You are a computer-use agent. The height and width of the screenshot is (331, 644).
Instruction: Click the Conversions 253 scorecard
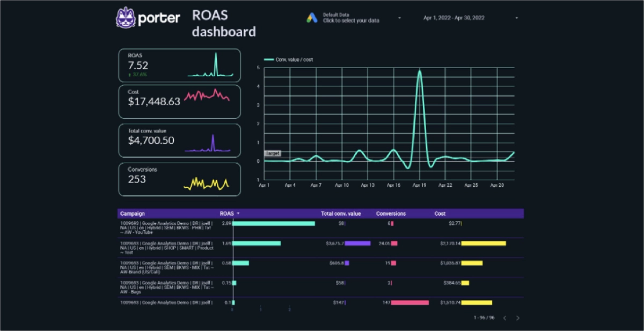coord(179,179)
